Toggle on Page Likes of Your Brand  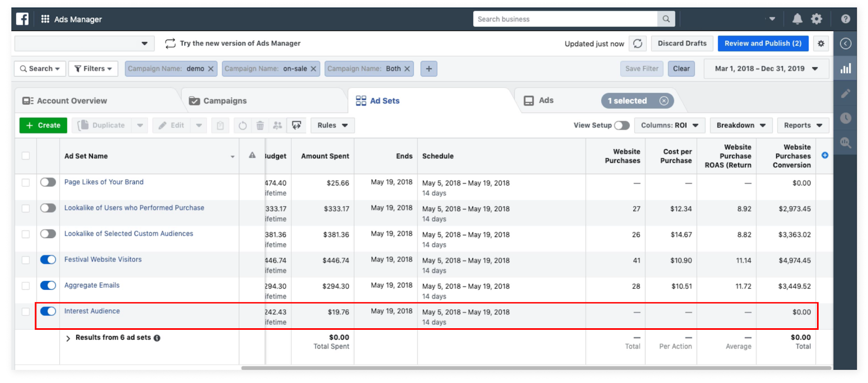(x=48, y=182)
